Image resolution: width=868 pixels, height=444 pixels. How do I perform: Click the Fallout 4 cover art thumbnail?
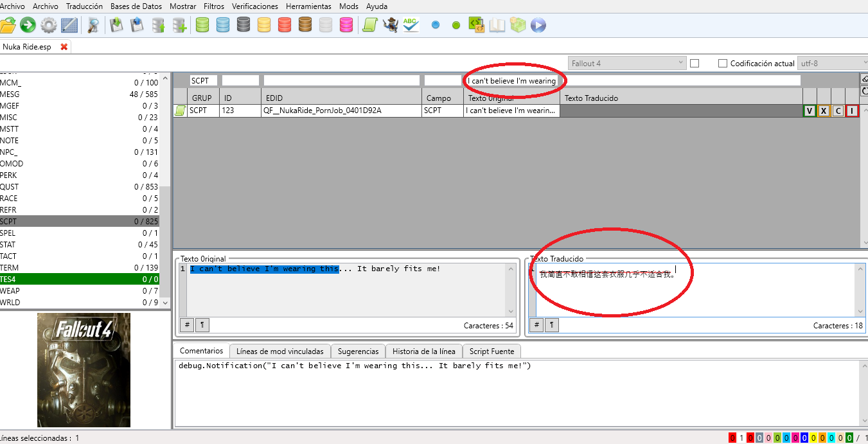pos(84,370)
